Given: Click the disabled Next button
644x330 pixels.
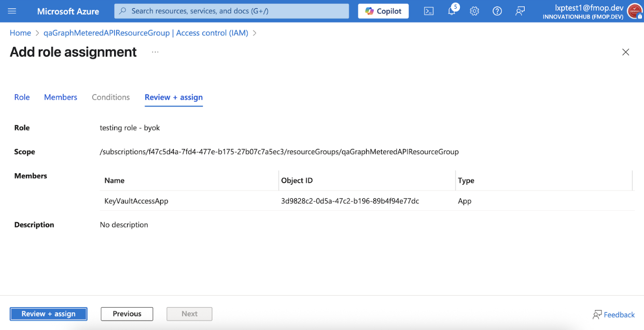Looking at the screenshot, I should 189,314.
